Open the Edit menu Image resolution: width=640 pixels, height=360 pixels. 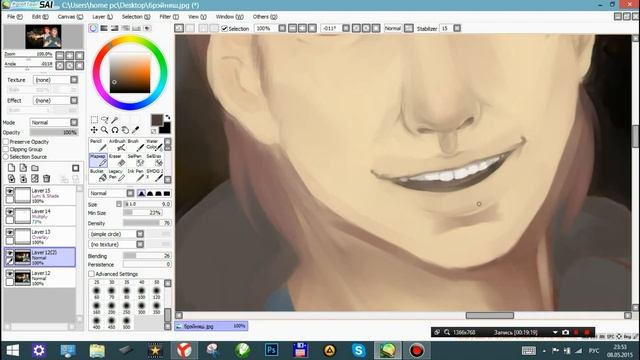coord(40,17)
